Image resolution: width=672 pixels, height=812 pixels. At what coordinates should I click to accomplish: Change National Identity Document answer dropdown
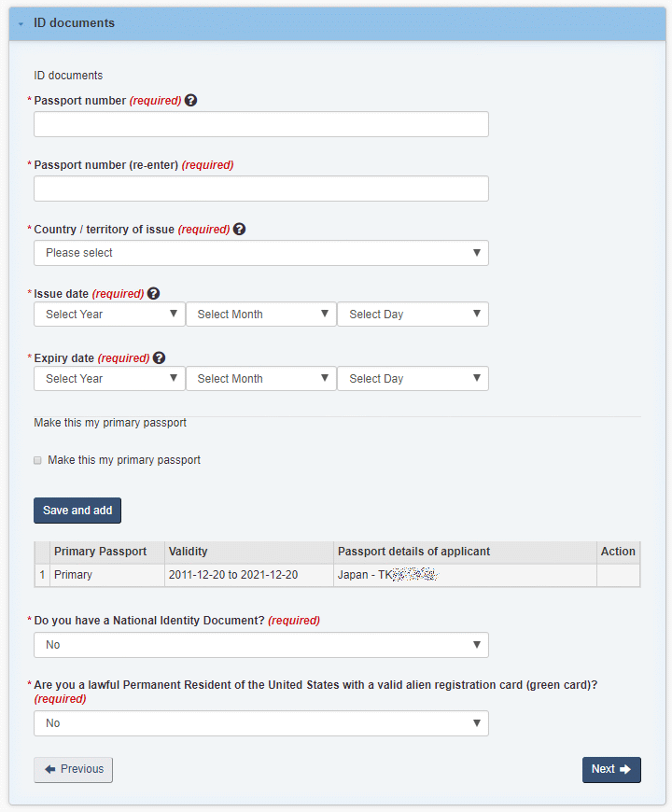261,645
